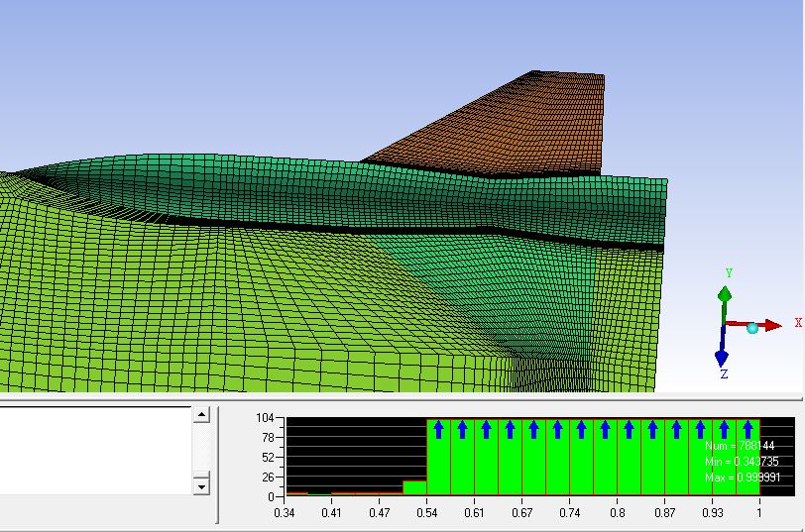Click the cyan isometric sphere on triad
The image size is (805, 532).
pos(752,328)
